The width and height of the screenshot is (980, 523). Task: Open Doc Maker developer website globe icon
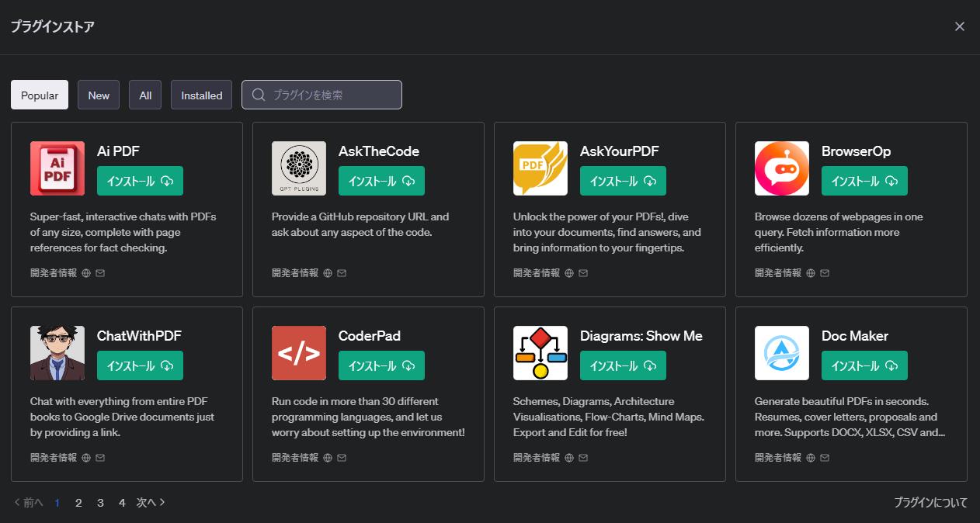[x=811, y=458]
